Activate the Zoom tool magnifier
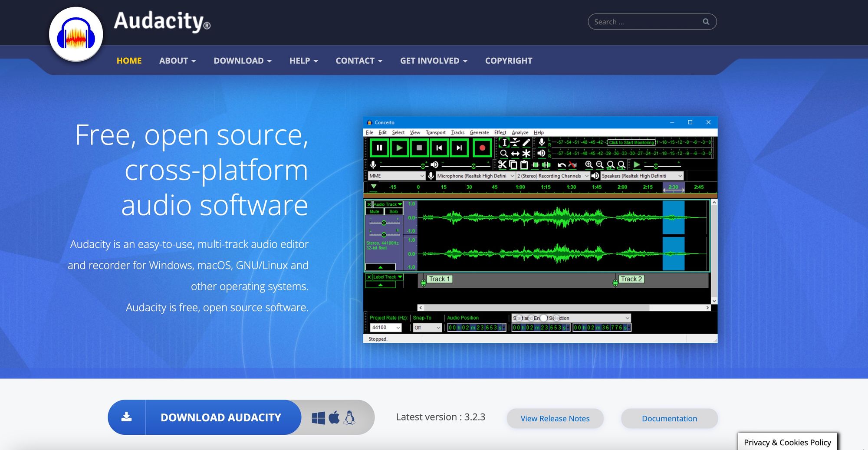 pyautogui.click(x=504, y=154)
